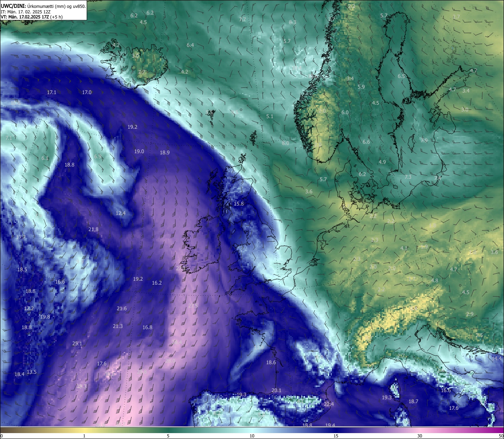This screenshot has height=439, width=504.
Task: Click the 20.1 value near the Pyrenees
Action: 276,390
